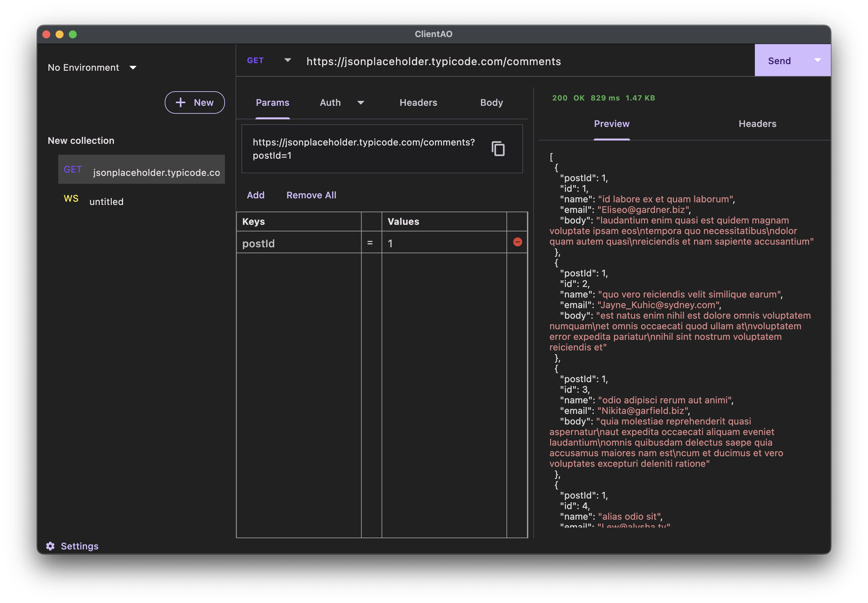Viewport: 868px width, 603px height.
Task: Send the request to jsonplaceholder
Action: [x=780, y=60]
